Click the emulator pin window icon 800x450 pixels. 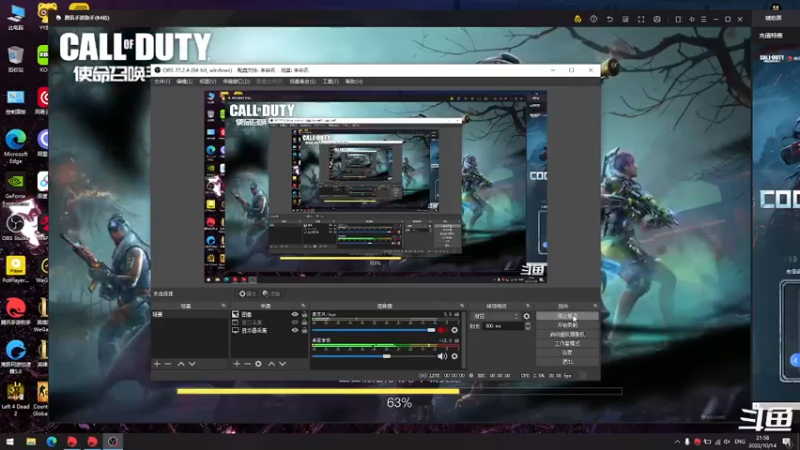[692, 19]
